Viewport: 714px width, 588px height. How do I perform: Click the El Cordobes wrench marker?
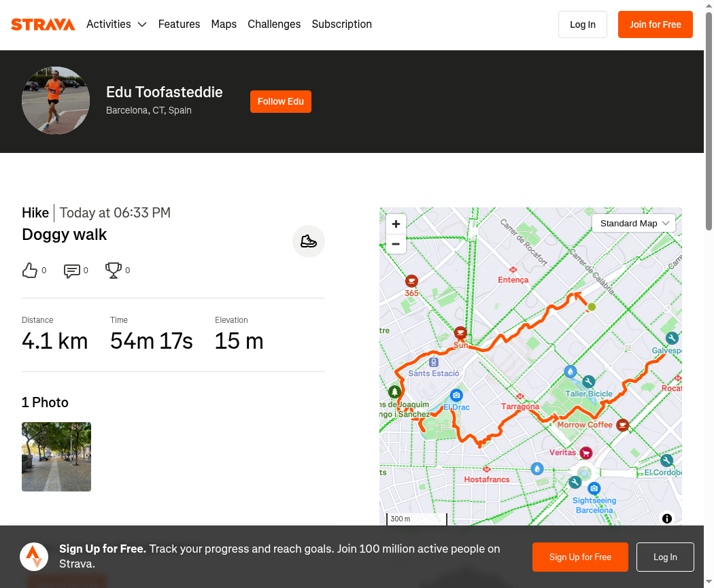pos(666,461)
